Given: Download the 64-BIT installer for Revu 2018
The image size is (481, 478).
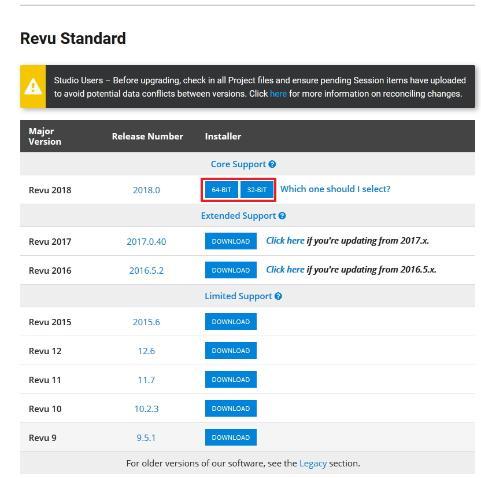Looking at the screenshot, I should 221,190.
